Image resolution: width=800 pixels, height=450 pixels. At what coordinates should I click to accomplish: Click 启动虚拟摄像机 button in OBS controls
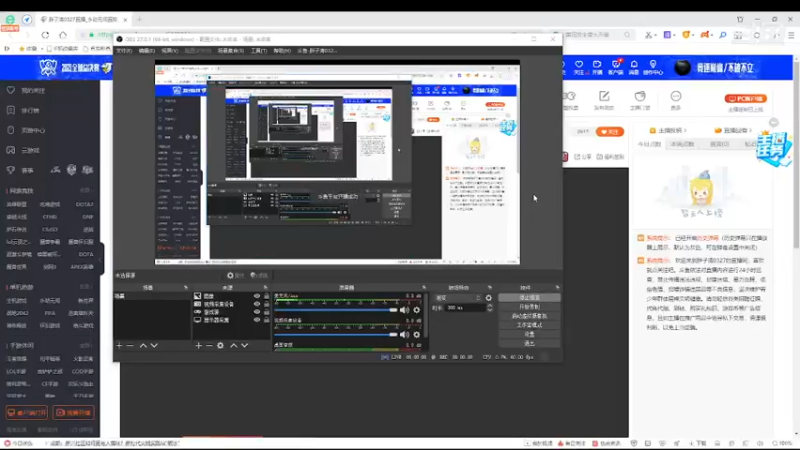(x=529, y=316)
